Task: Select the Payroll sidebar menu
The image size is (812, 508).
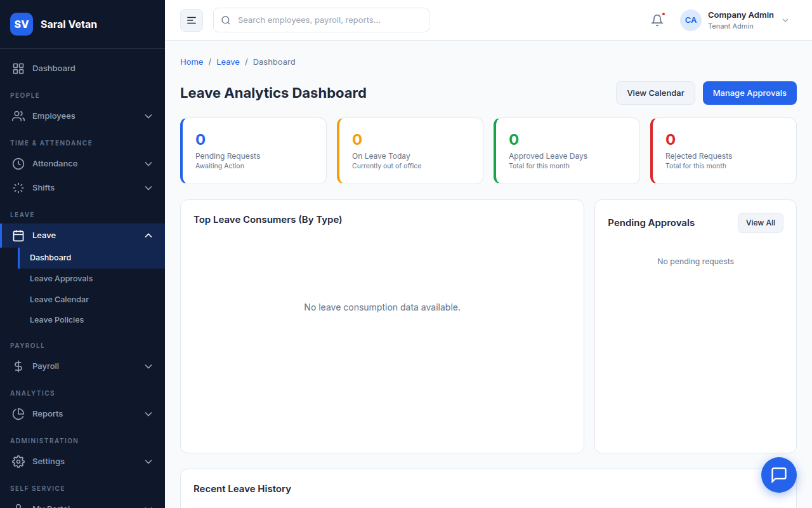Action: (82, 366)
